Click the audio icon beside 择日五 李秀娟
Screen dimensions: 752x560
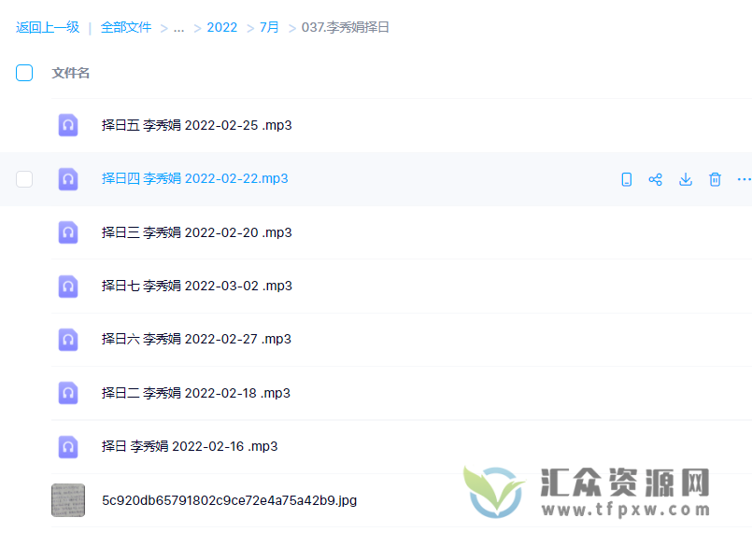coord(67,125)
